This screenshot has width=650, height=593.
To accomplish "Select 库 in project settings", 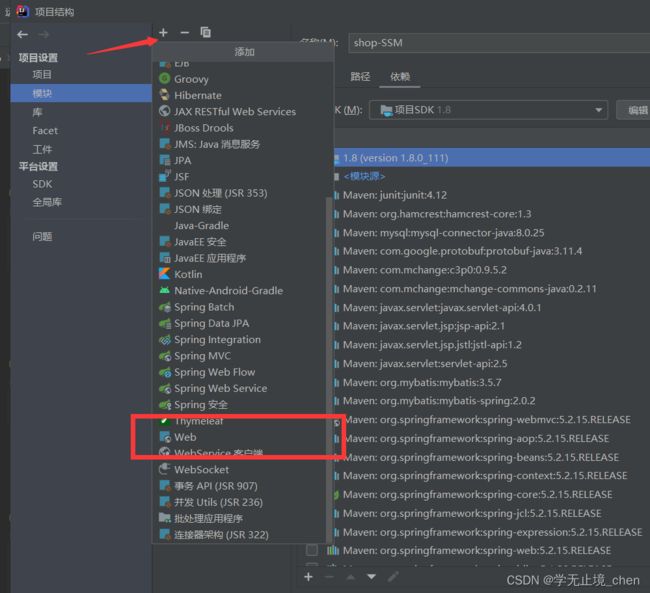I will (37, 112).
